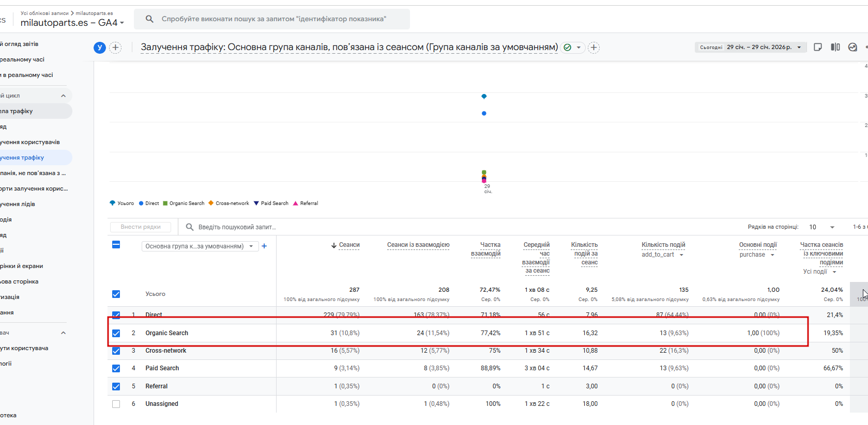Click the "Внести рядки" button
The width and height of the screenshot is (868, 425).
click(x=141, y=227)
